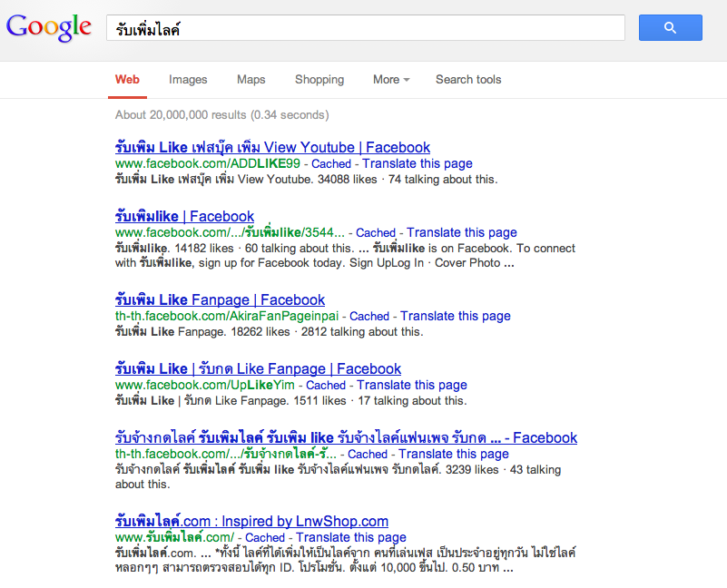The image size is (727, 588).
Task: Open result "รับเพิ่ม Like เฟสบุ๊ค เพิ่ม View Youtube | Facebook"
Action: (x=272, y=148)
